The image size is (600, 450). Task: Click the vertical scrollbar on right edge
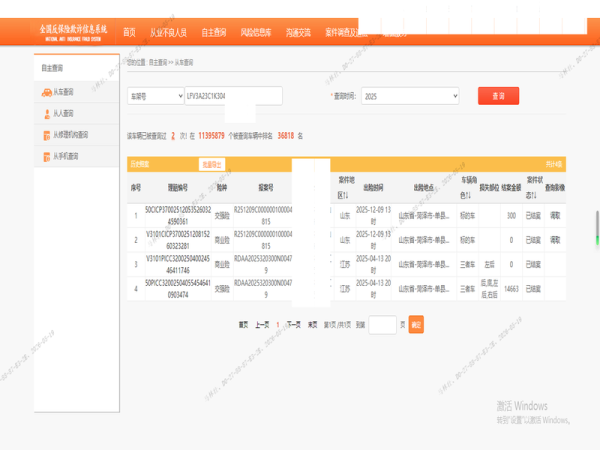(597, 228)
